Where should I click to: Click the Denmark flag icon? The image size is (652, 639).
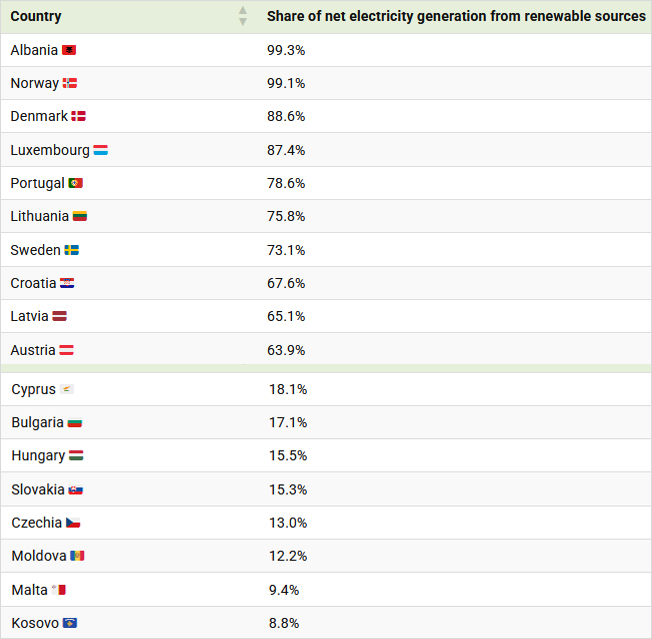click(x=78, y=116)
